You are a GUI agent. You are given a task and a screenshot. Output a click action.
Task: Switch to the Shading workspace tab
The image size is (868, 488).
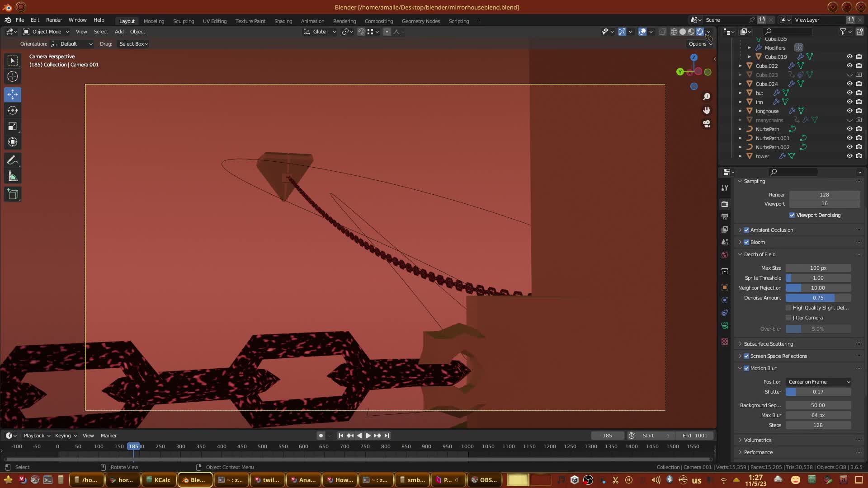click(283, 21)
